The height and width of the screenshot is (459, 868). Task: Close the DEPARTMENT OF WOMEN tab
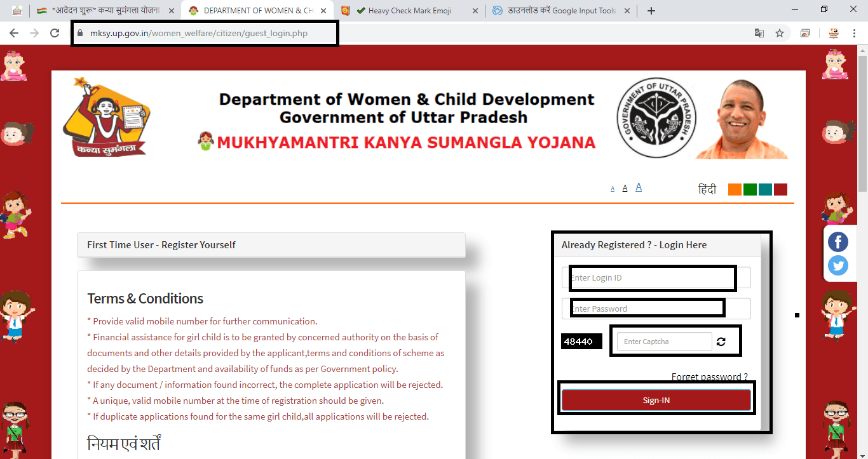coord(323,11)
